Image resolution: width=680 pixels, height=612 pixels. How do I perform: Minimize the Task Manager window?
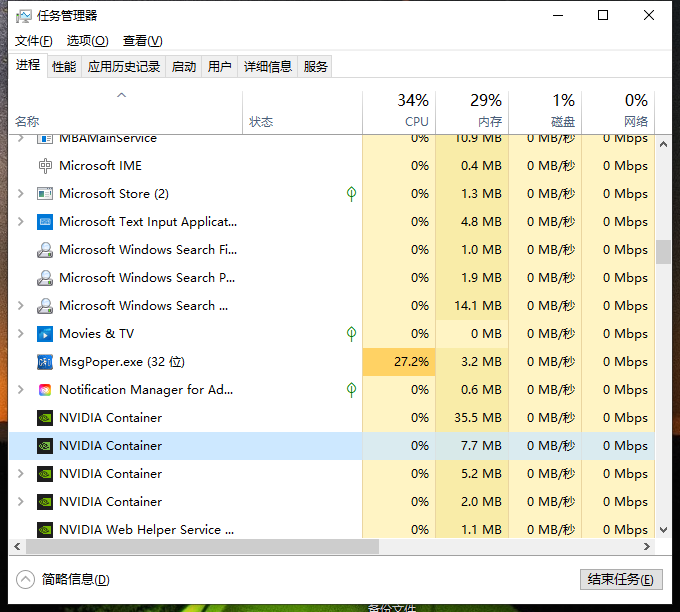coord(558,16)
